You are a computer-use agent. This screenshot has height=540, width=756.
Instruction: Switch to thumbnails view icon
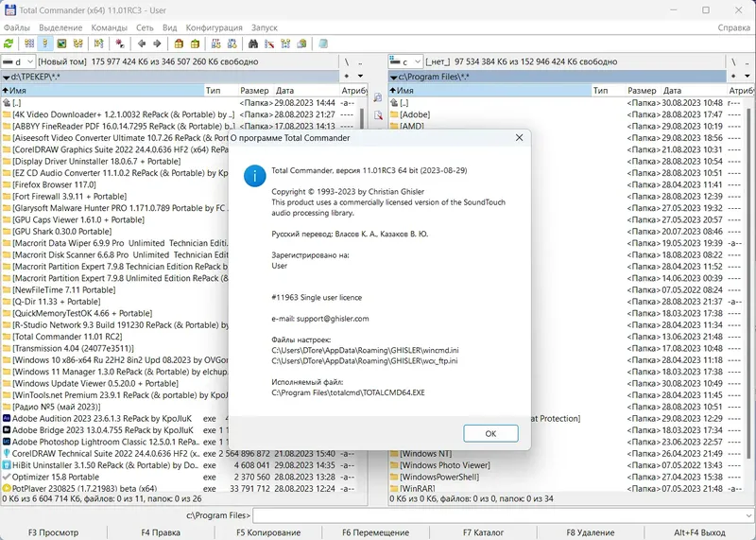point(61,44)
